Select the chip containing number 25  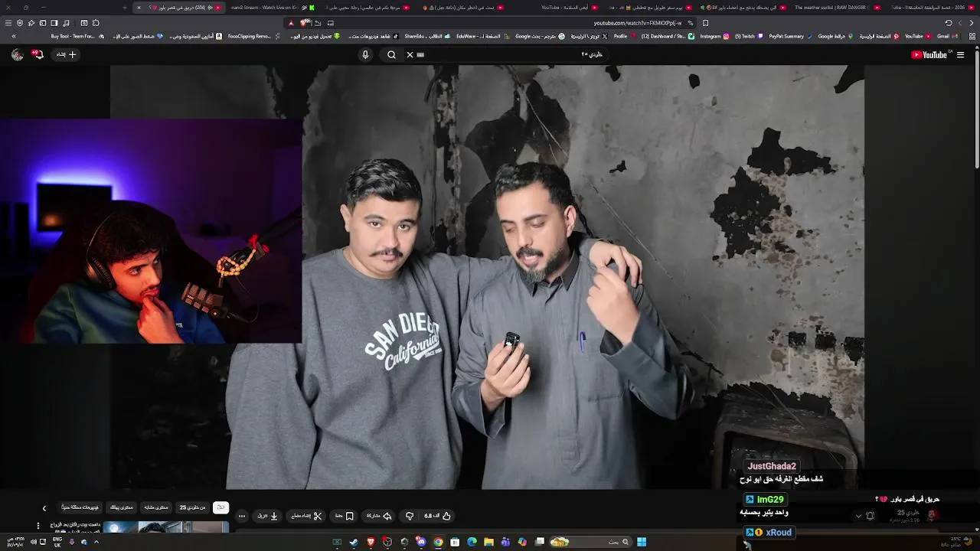(192, 507)
